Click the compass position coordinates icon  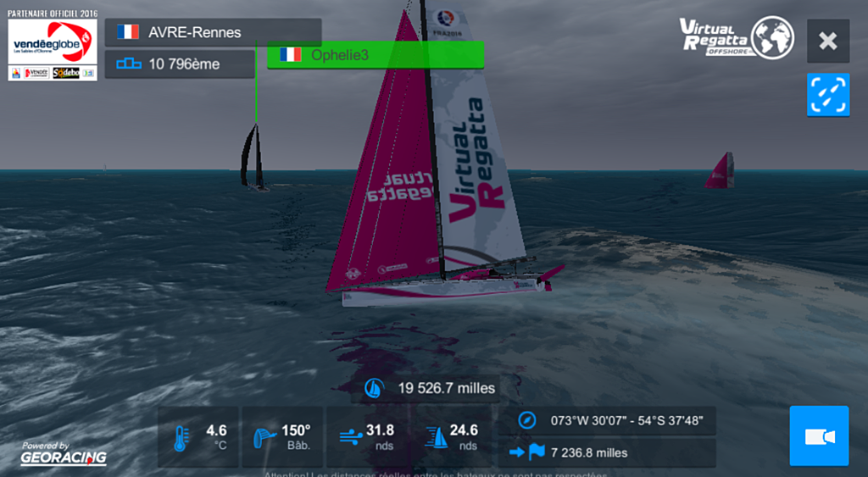[x=527, y=420]
